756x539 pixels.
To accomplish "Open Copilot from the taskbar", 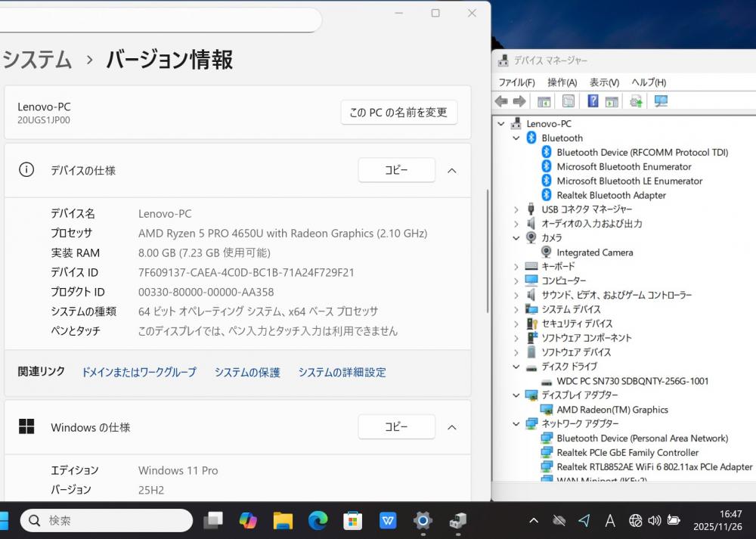I will point(248,520).
